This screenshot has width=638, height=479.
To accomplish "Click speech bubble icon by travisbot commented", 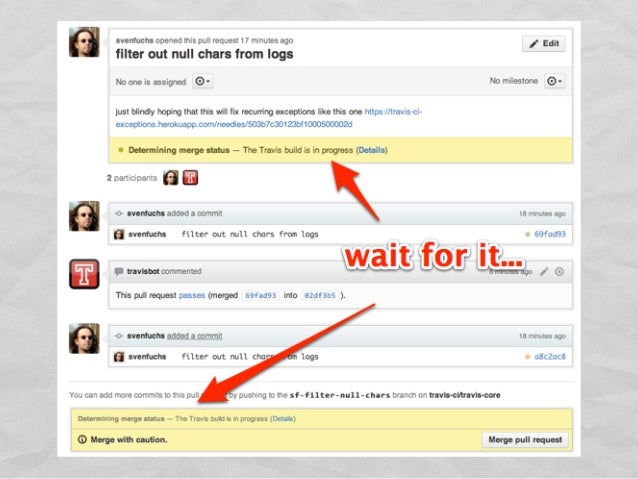I will coord(119,271).
